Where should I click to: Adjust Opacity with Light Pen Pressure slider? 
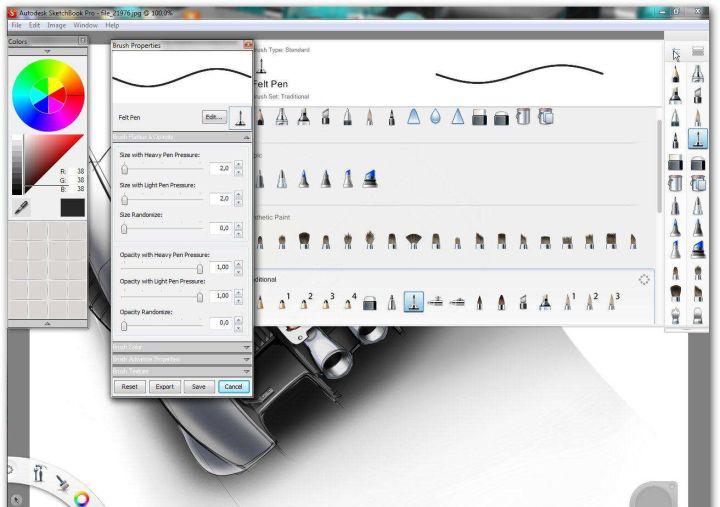(200, 297)
